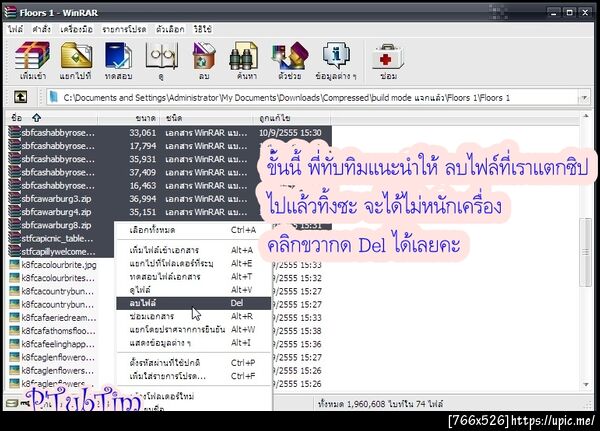Open the คำสั่ง (Commands) menu
The image size is (600, 431).
click(x=41, y=29)
